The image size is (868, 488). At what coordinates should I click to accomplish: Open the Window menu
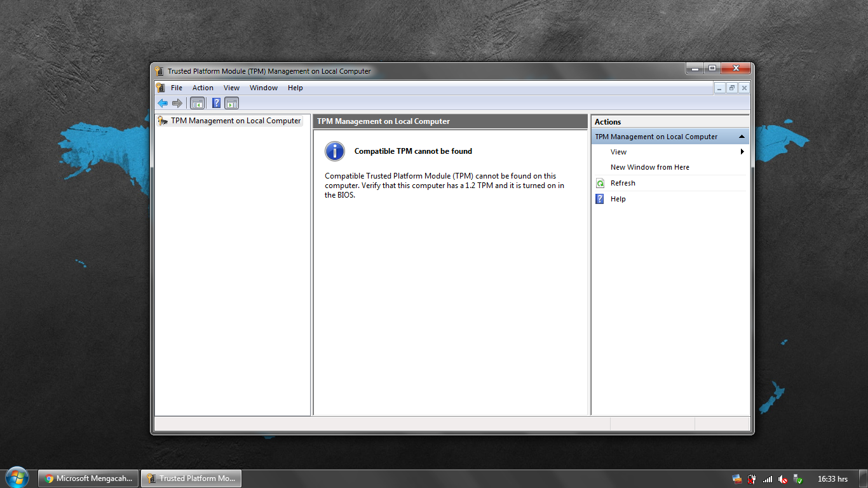click(x=264, y=88)
